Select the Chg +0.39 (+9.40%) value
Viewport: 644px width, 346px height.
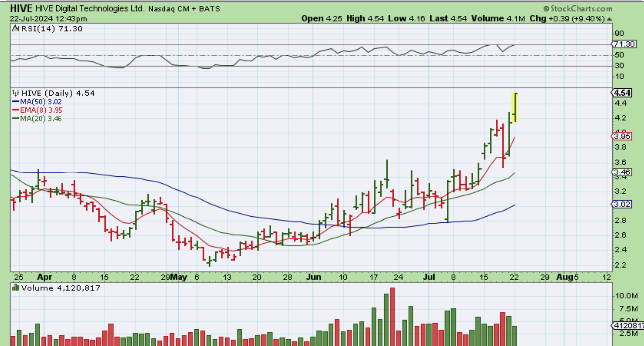coord(567,19)
